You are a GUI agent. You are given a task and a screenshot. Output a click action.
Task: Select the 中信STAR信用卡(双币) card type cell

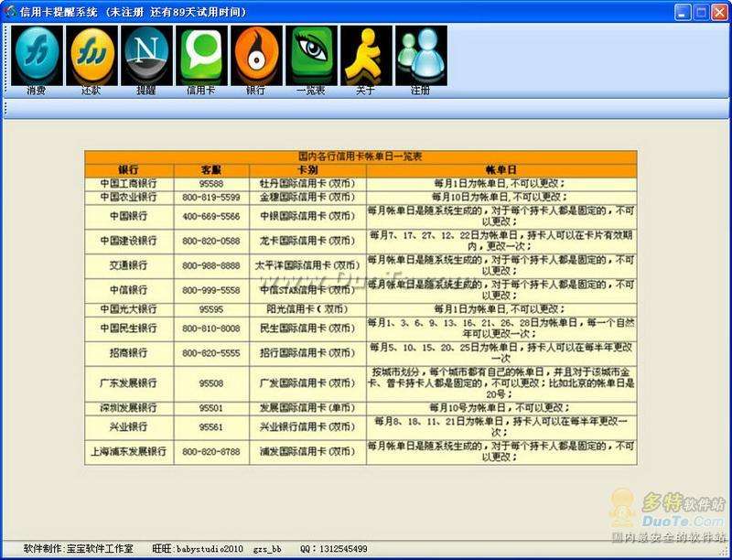(x=308, y=291)
